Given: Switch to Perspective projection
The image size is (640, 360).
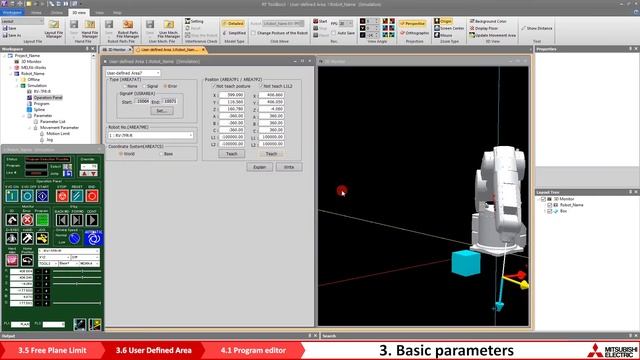Looking at the screenshot, I should [x=412, y=24].
